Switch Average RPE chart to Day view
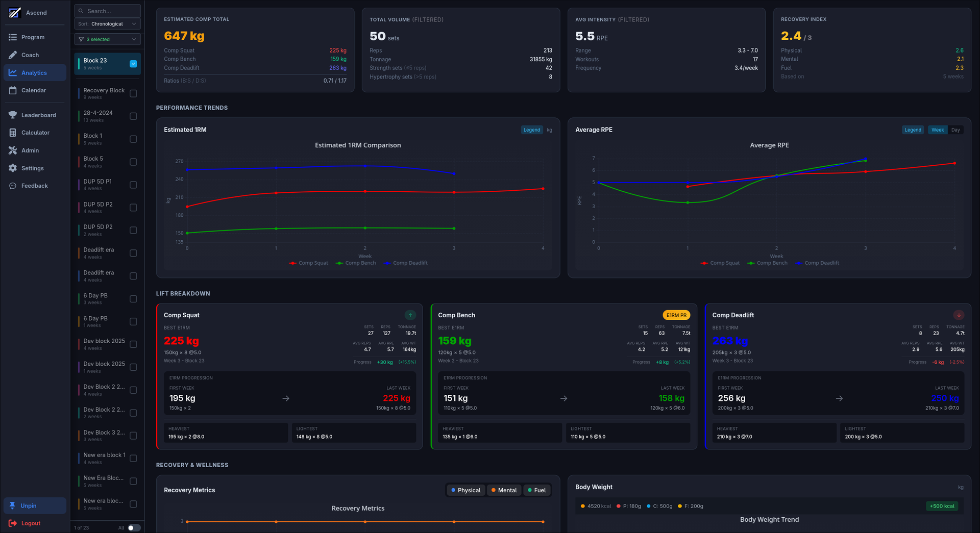Screen dimensions: 980x533 click(x=955, y=130)
